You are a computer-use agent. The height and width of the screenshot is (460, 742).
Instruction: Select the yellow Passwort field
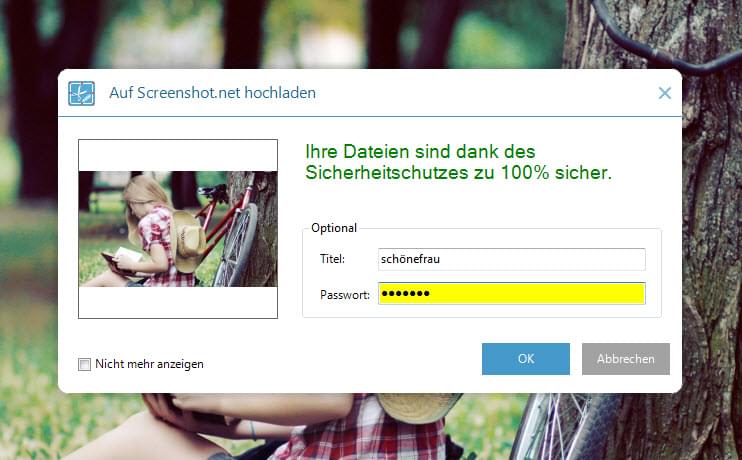[x=512, y=293]
